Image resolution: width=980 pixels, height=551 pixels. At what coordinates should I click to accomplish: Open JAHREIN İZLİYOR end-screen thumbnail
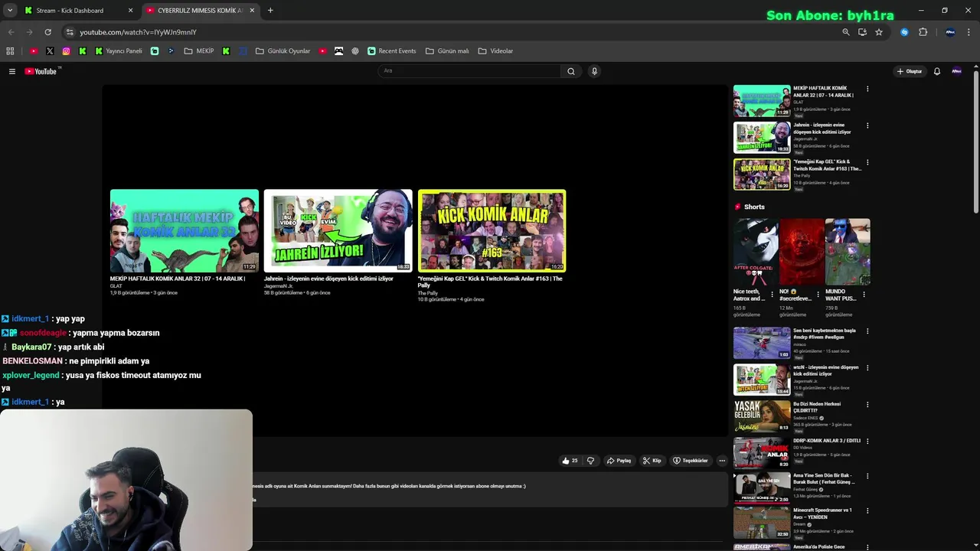coord(338,230)
